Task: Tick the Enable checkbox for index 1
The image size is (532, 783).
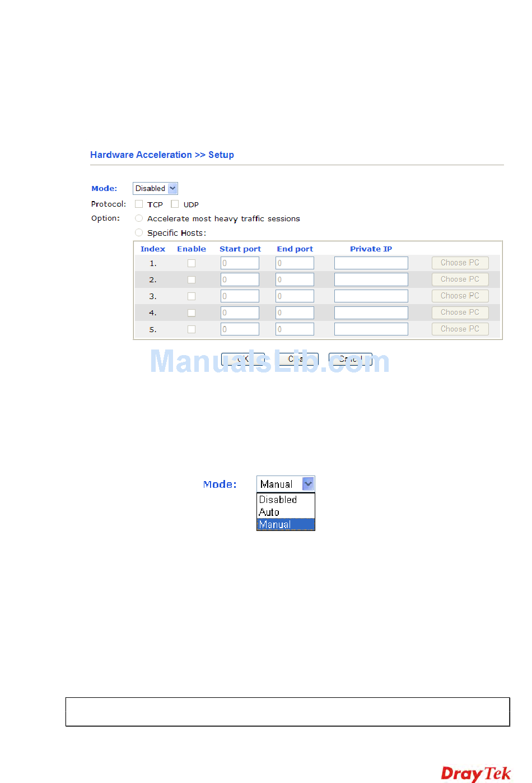Action: click(x=192, y=263)
